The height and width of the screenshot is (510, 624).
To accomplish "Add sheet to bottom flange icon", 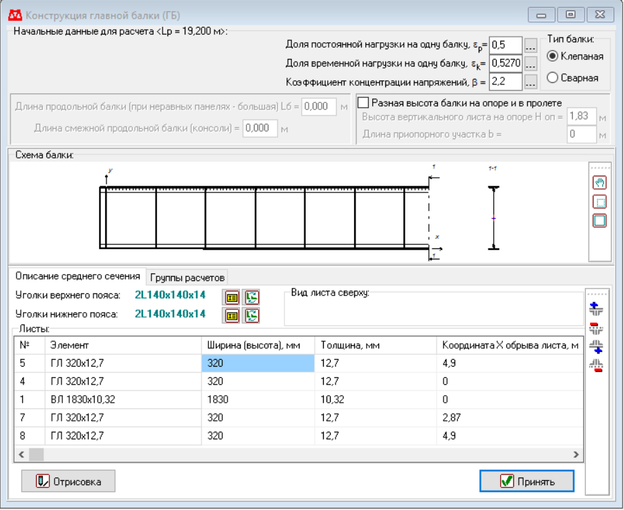I will (x=597, y=346).
